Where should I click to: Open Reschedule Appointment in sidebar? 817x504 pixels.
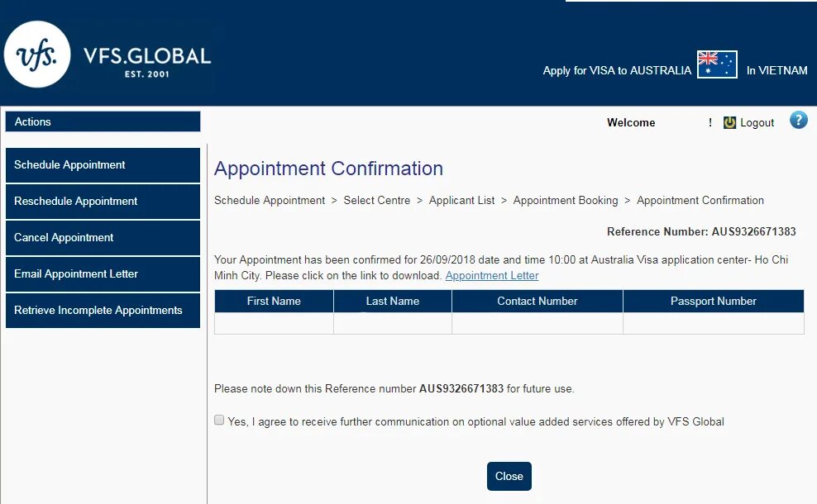103,202
